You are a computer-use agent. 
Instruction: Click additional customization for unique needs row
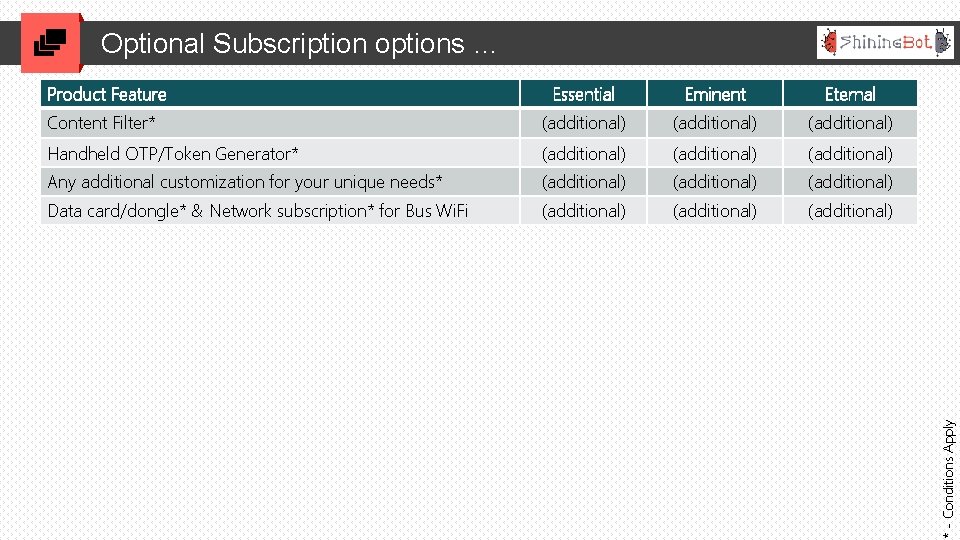245,182
